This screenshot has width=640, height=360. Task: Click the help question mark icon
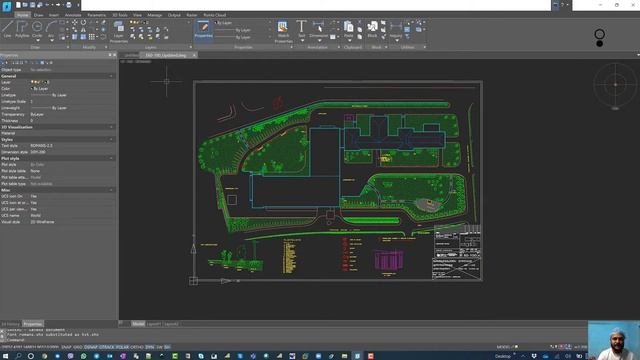click(562, 5)
